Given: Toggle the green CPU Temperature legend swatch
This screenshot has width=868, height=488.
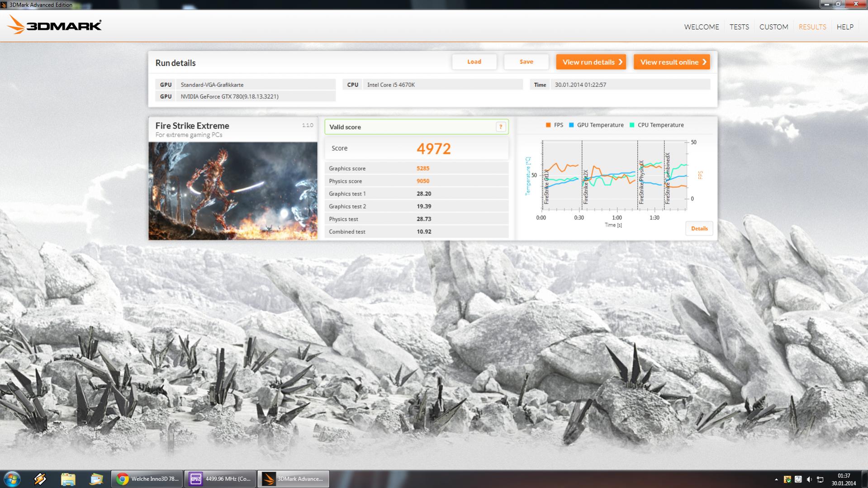Looking at the screenshot, I should point(632,125).
